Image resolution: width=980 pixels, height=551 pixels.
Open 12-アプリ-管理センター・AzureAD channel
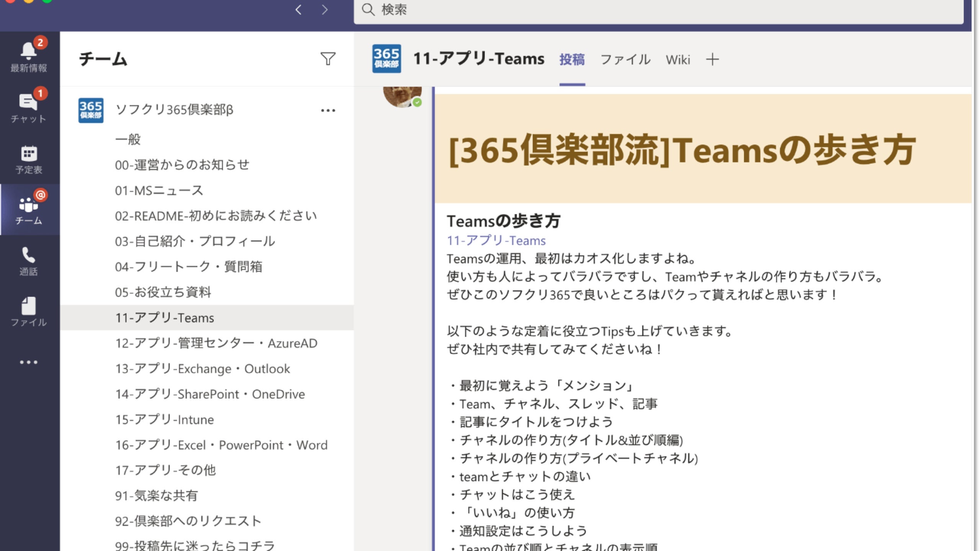[x=216, y=343]
